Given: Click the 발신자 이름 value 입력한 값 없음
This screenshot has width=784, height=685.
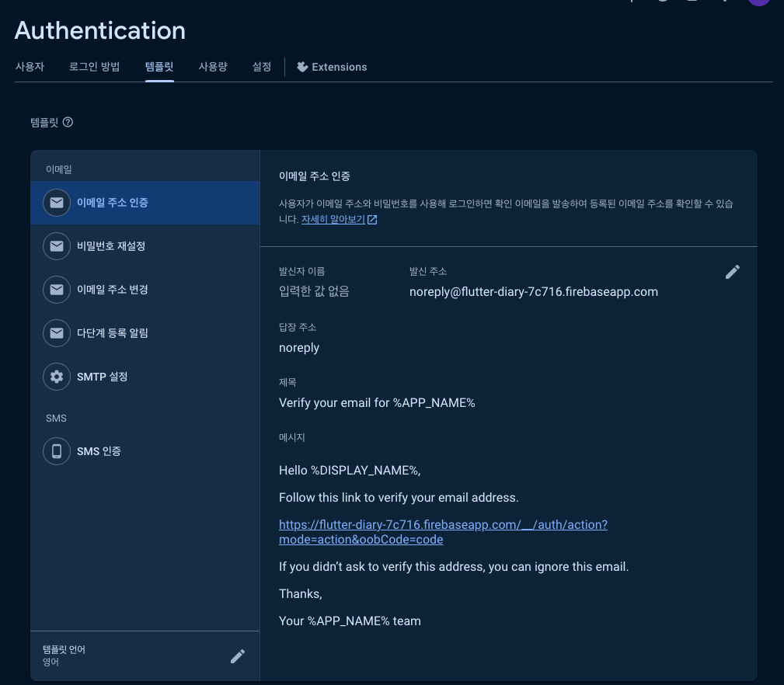Looking at the screenshot, I should click(314, 291).
